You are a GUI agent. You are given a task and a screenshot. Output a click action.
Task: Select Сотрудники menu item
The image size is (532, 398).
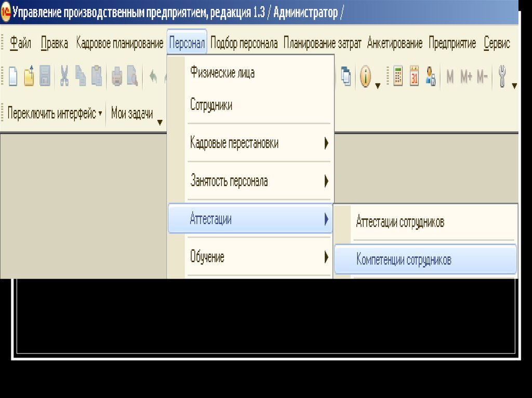[250, 105]
